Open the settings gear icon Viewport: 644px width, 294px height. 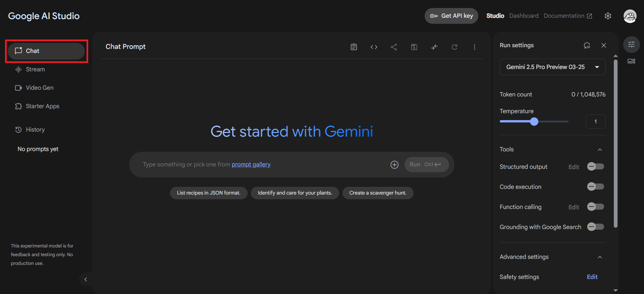click(608, 16)
